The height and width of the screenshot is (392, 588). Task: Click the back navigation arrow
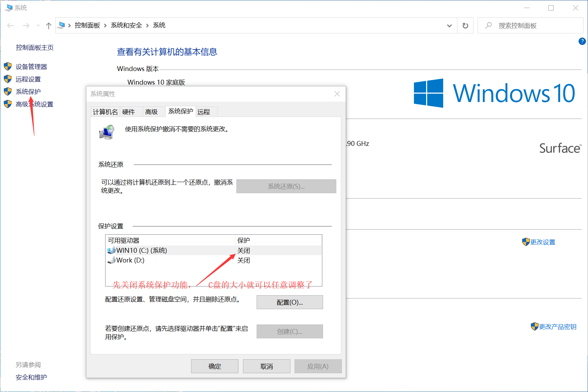[x=10, y=26]
